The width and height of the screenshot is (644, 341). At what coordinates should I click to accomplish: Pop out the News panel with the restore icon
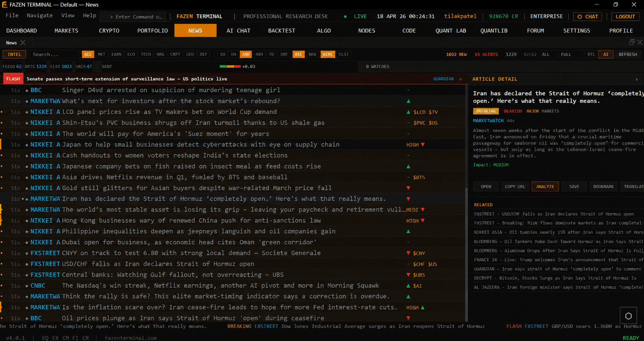pos(632,42)
